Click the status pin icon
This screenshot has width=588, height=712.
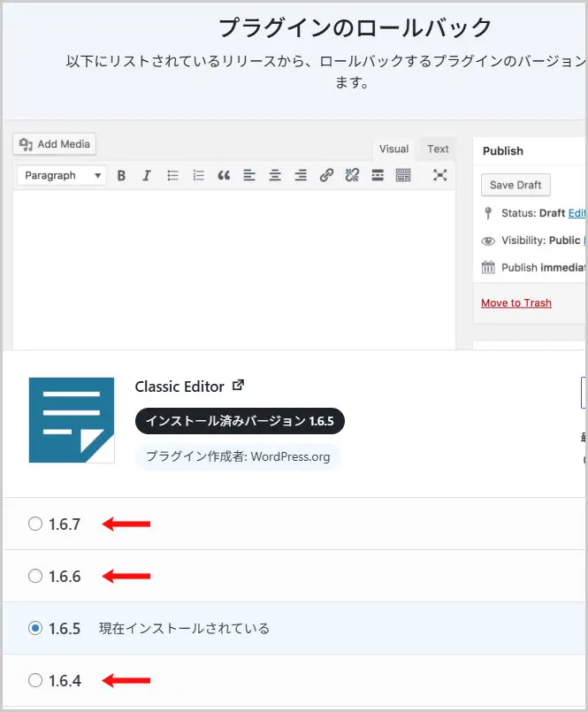pyautogui.click(x=488, y=213)
